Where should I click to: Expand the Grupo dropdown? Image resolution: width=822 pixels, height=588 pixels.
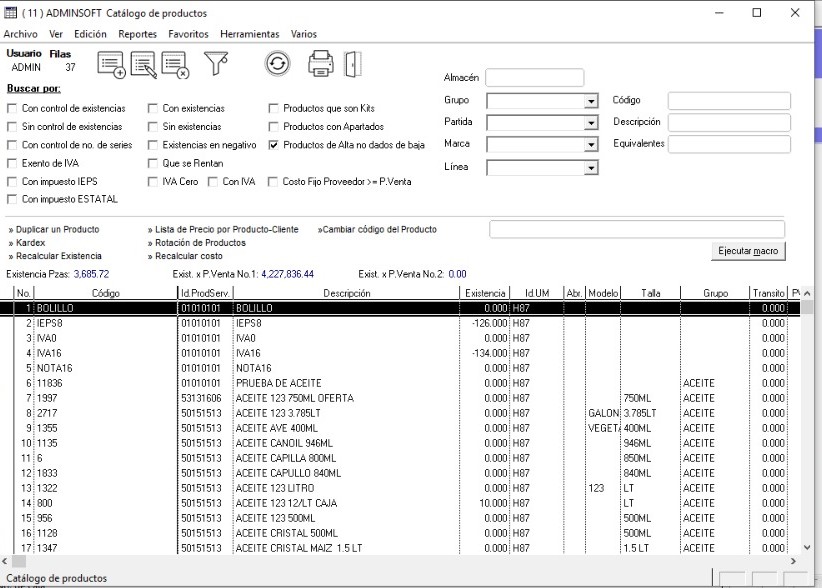tap(591, 101)
